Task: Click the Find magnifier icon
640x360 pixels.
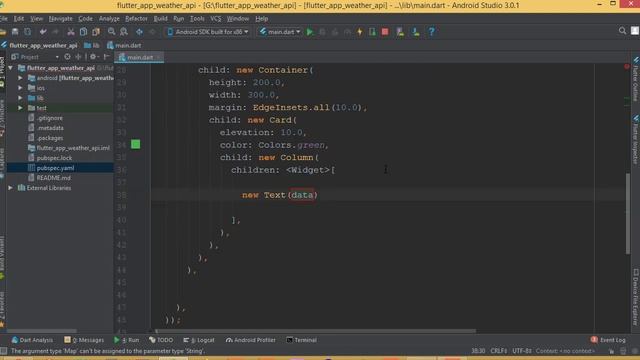Action: (111, 32)
